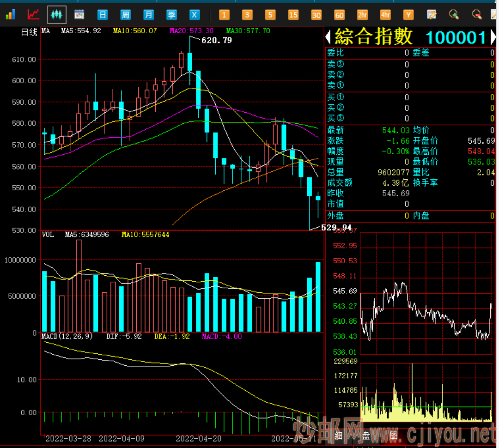
Task: Switch to weekly period with 周 button
Action: 126,15
